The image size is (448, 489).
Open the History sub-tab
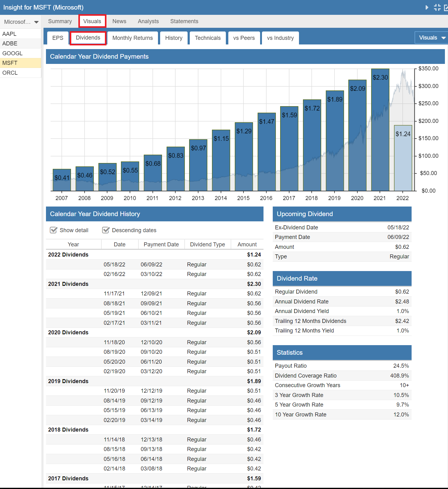tap(174, 38)
